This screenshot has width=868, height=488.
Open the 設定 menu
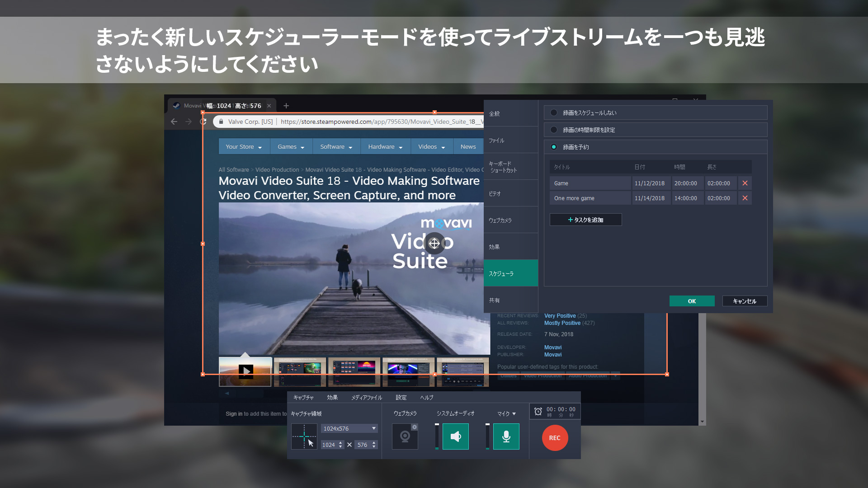click(401, 398)
